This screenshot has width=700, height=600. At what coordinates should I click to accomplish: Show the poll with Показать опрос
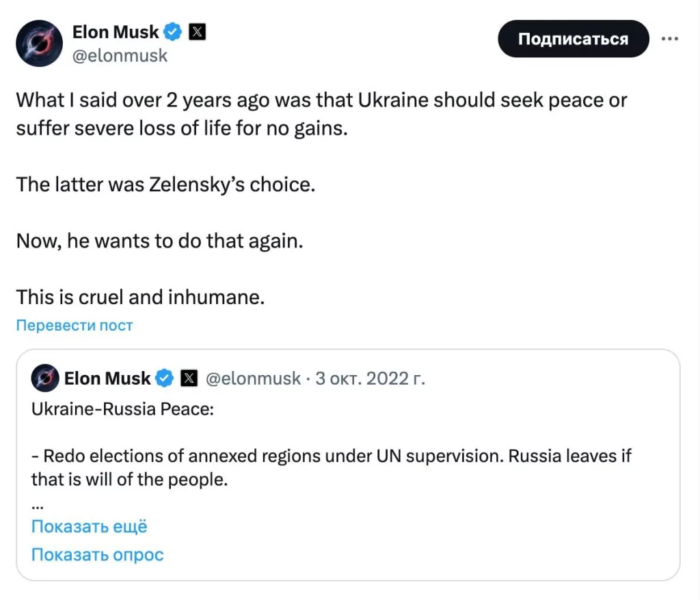pyautogui.click(x=97, y=555)
